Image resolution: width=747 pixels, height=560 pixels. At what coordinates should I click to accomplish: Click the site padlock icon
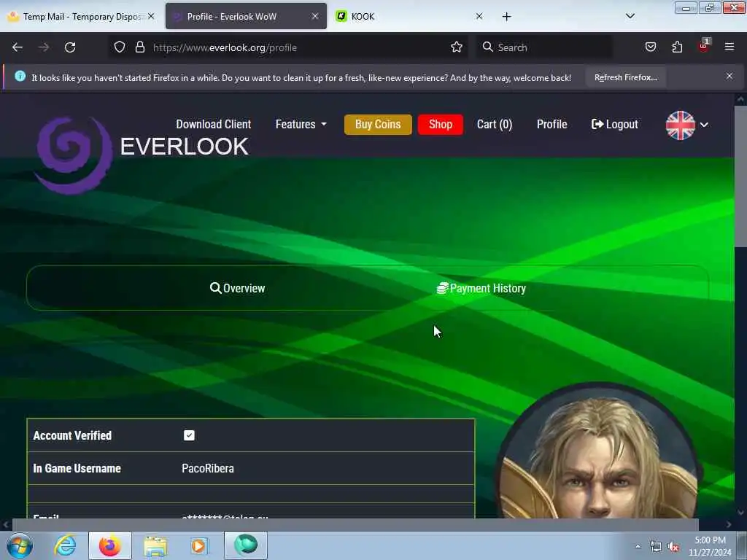(x=139, y=47)
